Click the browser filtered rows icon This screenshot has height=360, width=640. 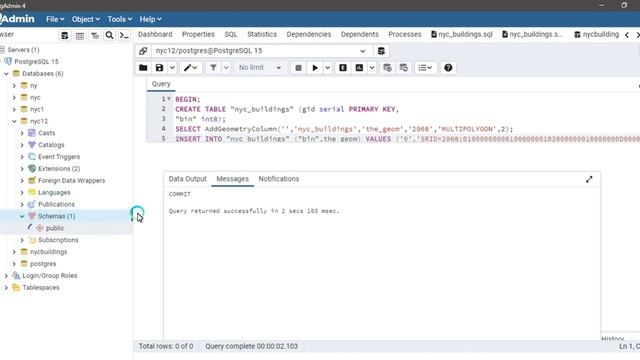click(x=95, y=36)
